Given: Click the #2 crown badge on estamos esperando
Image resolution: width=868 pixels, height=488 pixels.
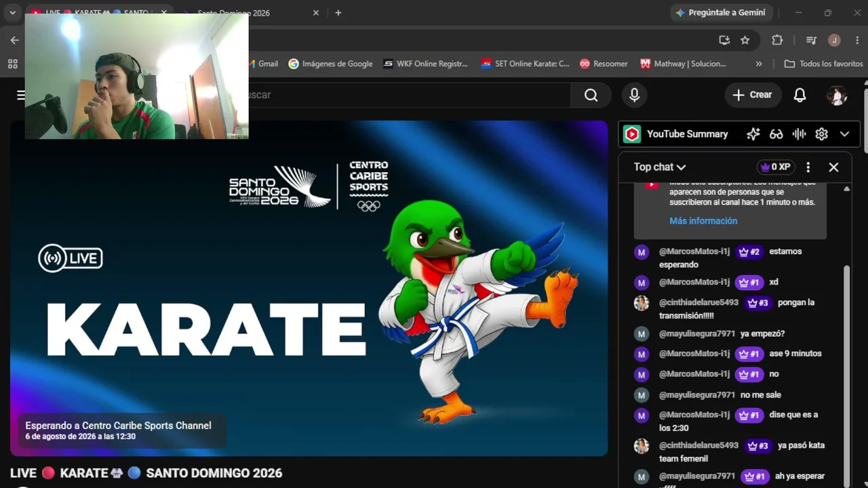Looking at the screenshot, I should (x=749, y=251).
